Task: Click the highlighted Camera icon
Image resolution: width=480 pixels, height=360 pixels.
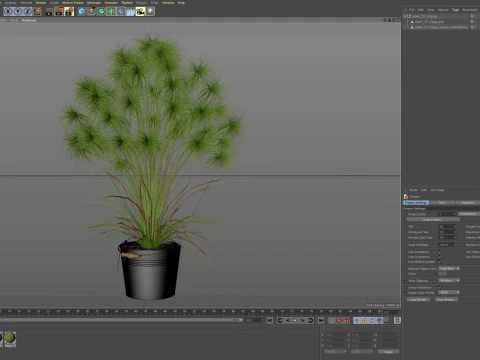Action: tap(140, 12)
